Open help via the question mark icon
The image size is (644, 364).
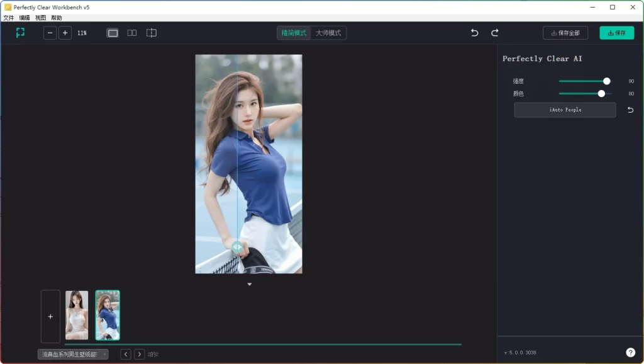[x=630, y=353]
